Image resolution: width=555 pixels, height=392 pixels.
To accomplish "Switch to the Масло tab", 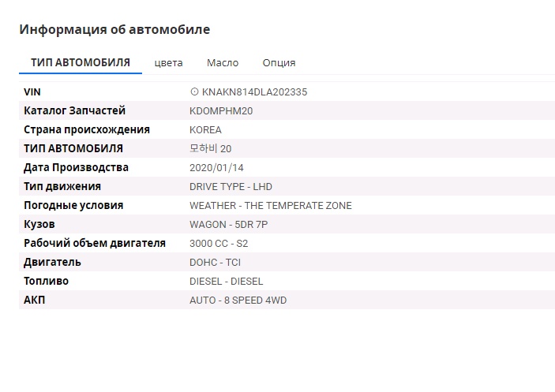I will [223, 63].
